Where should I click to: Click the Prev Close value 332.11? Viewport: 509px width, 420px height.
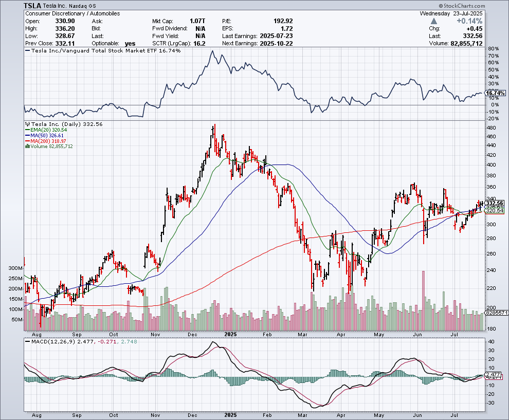65,44
